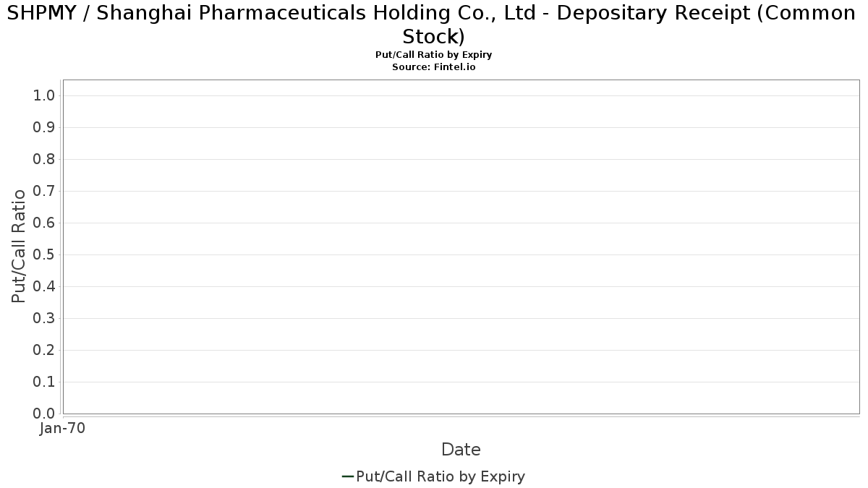Click the 0.5 y-axis tick label
This screenshot has width=868, height=488.
[x=44, y=255]
